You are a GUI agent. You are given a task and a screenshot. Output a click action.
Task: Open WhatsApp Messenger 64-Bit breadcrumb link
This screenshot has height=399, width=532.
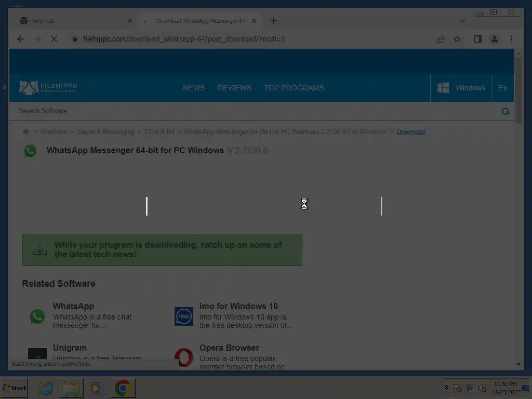click(285, 131)
